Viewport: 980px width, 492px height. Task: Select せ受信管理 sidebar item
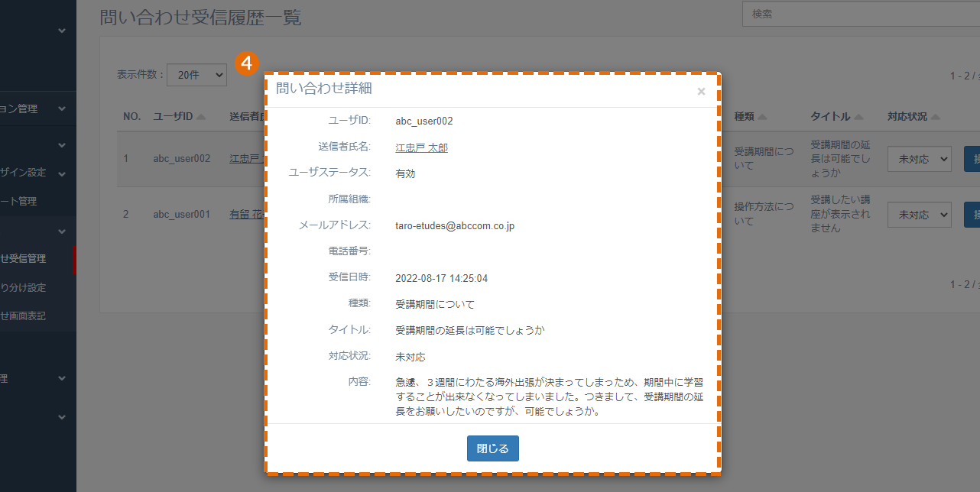23,258
